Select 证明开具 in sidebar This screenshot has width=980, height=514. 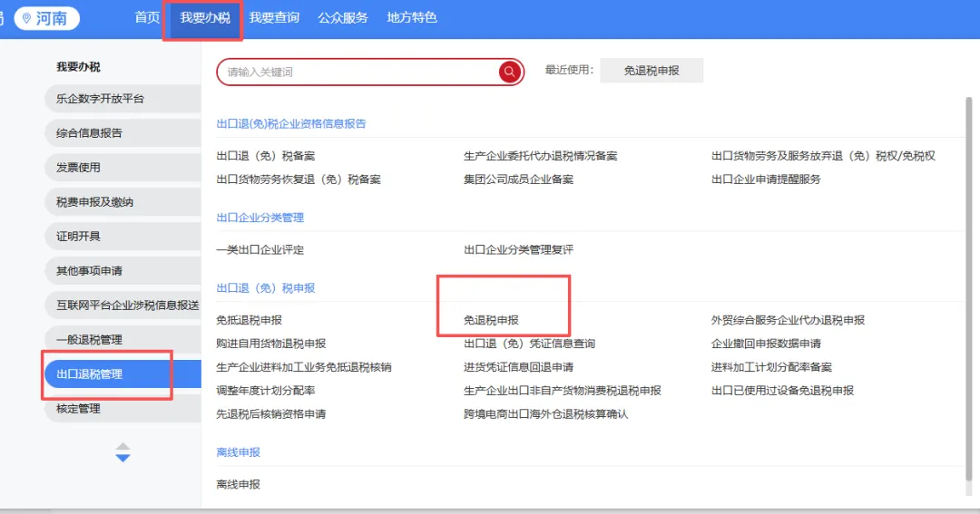[123, 236]
